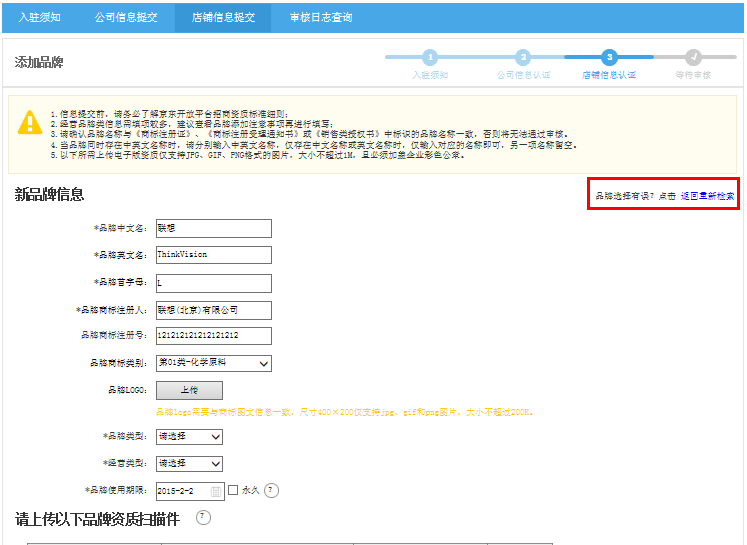Click the 品牌商标注册人 input field
Viewport: 747px width, 545px height.
214,310
